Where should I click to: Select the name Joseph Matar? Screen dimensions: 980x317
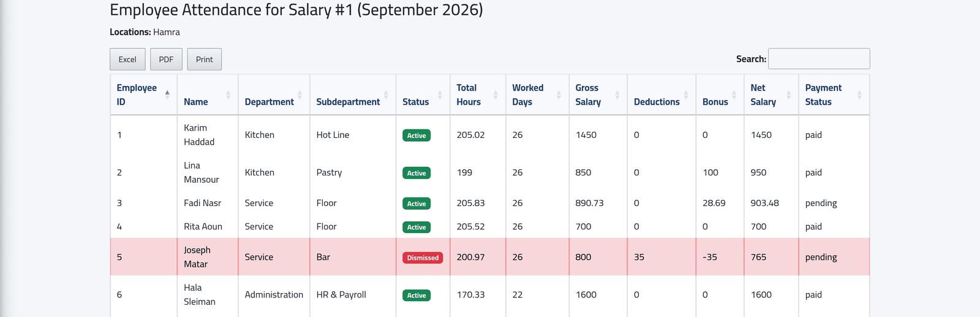(x=197, y=257)
